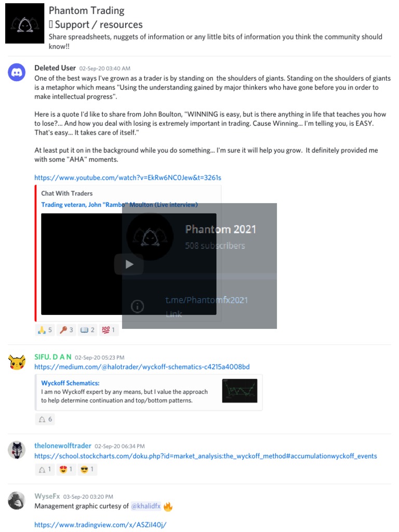Click the Phantom Trading server logo
The height and width of the screenshot is (532, 399).
click(24, 23)
